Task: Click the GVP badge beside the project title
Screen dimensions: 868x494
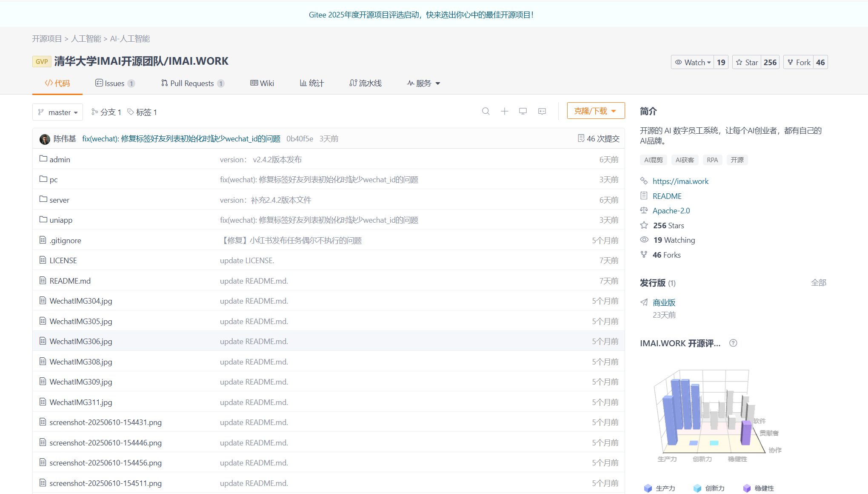Action: 42,61
